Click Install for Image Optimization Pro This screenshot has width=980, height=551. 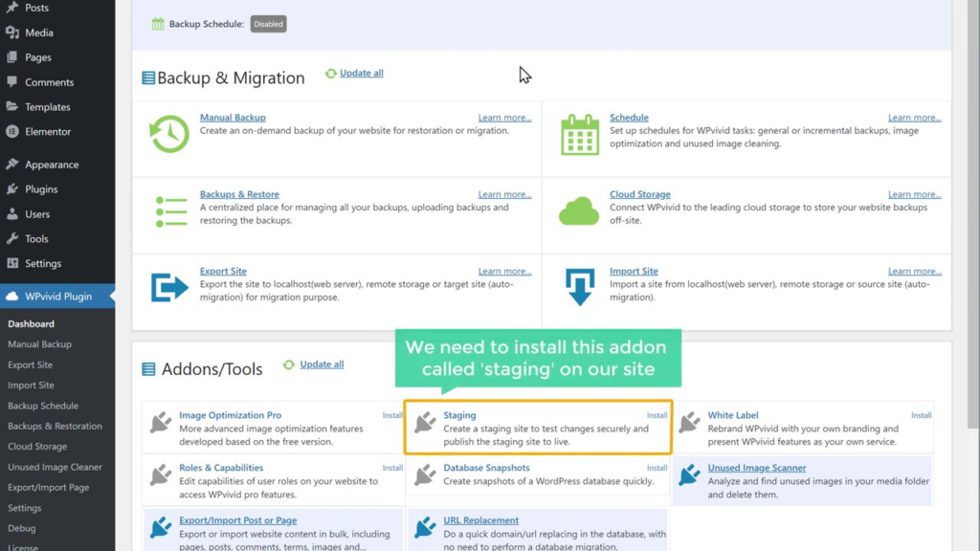pyautogui.click(x=392, y=415)
